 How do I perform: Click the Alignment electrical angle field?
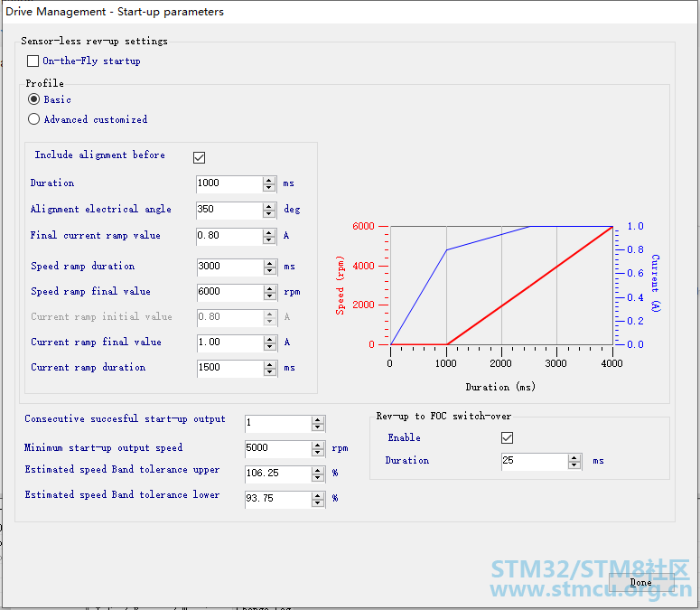point(229,210)
